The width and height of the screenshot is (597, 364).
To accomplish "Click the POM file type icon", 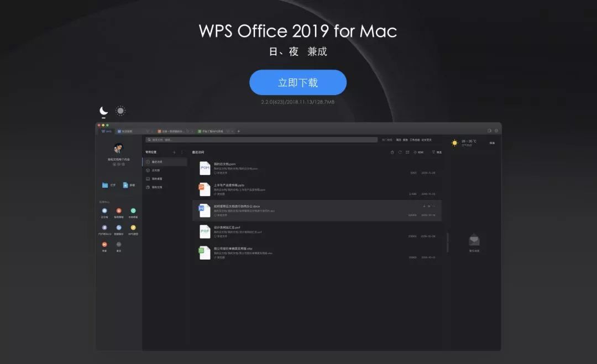I will [x=205, y=168].
